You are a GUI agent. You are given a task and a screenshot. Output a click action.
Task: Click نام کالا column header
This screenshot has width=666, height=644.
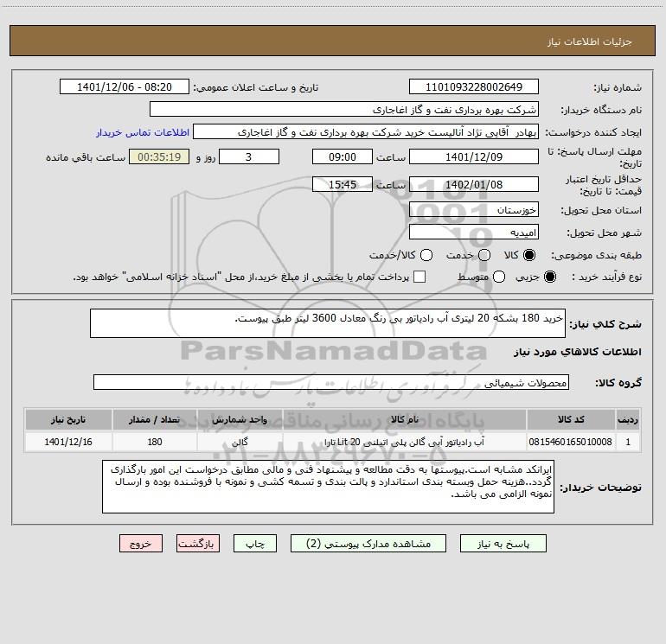point(405,420)
